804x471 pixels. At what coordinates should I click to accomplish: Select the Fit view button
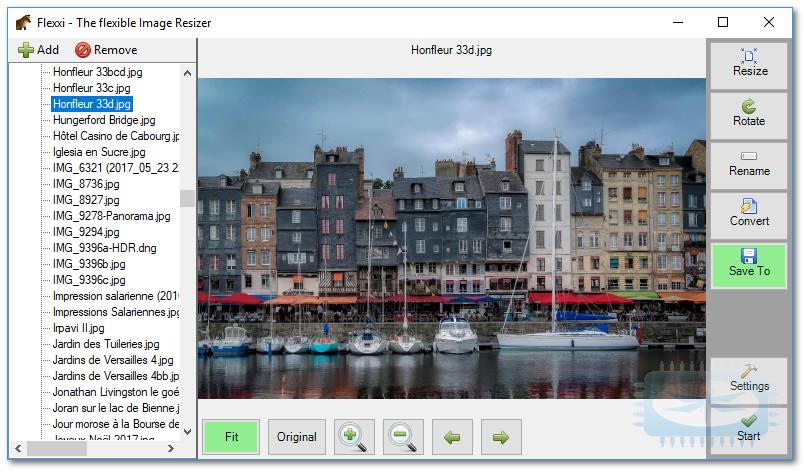click(x=231, y=437)
